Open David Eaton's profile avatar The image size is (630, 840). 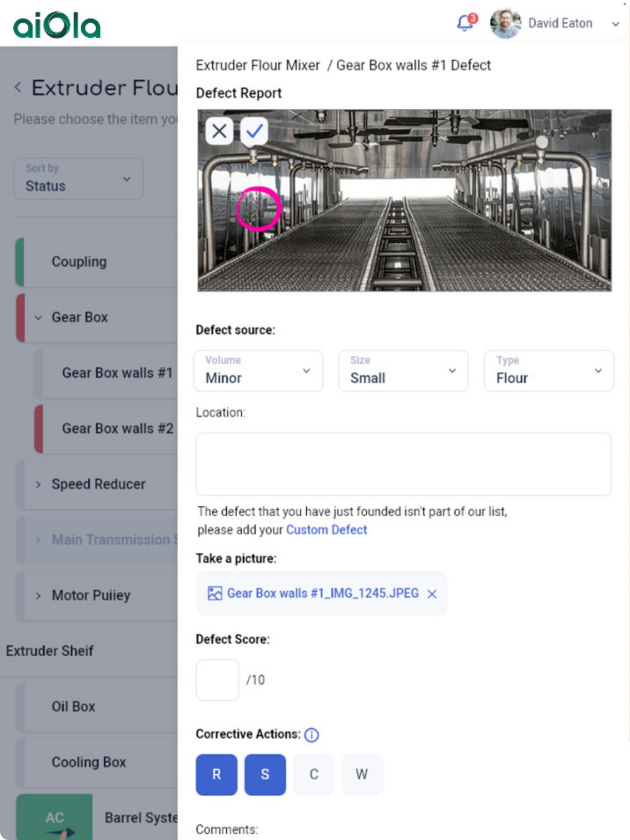(505, 23)
